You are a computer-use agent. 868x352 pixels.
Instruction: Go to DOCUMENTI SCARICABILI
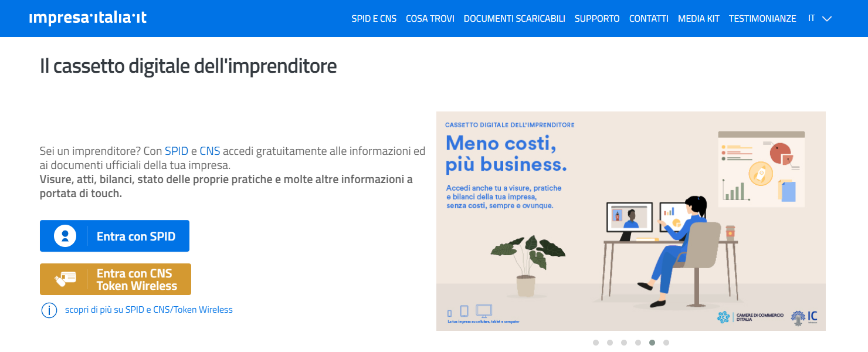pos(514,19)
